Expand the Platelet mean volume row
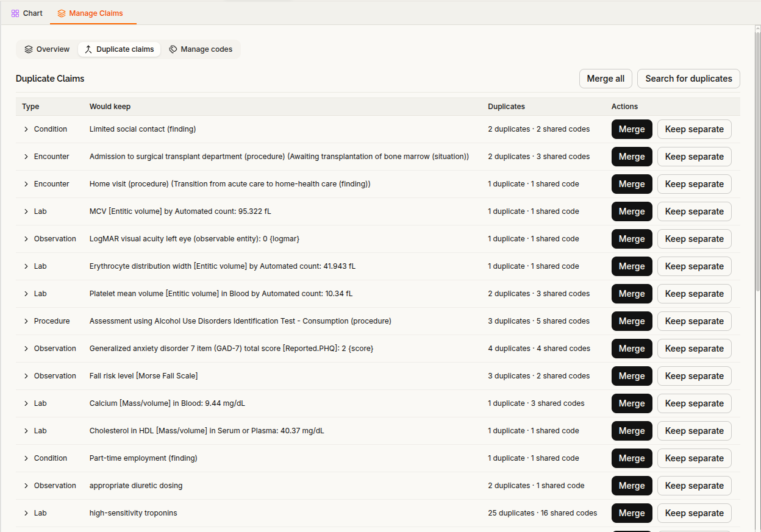The height and width of the screenshot is (532, 761). click(x=26, y=294)
